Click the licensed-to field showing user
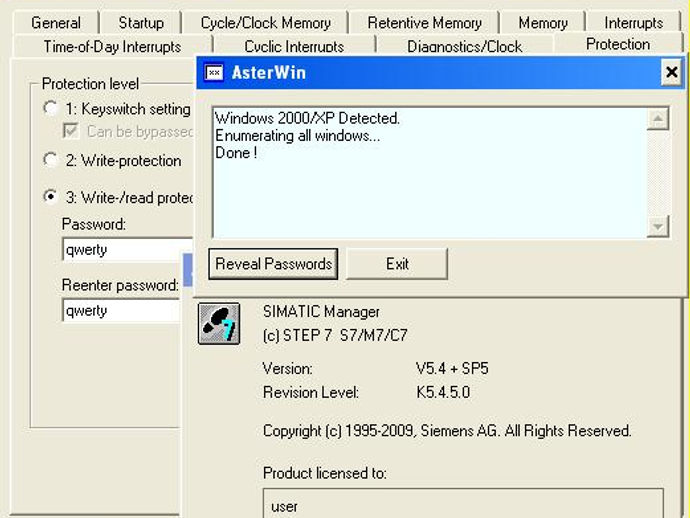The height and width of the screenshot is (518, 690). coord(463,503)
